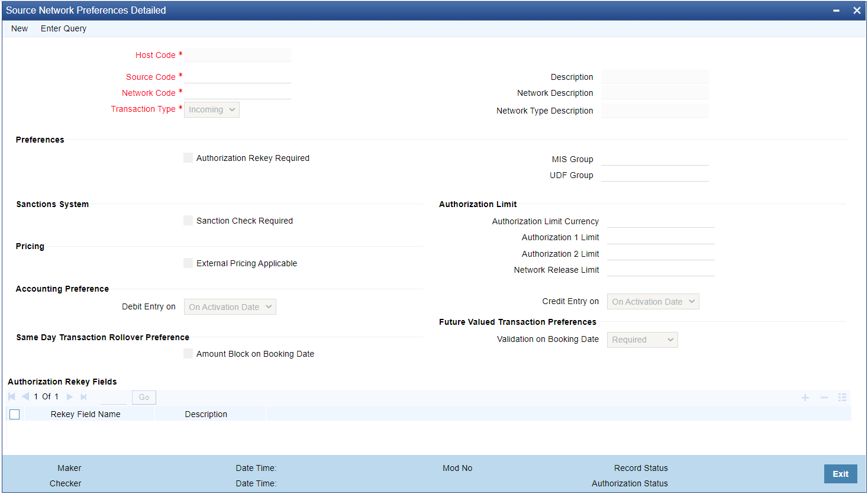The width and height of the screenshot is (868, 494).
Task: Toggle Amount Block on Booking Date
Action: [188, 354]
